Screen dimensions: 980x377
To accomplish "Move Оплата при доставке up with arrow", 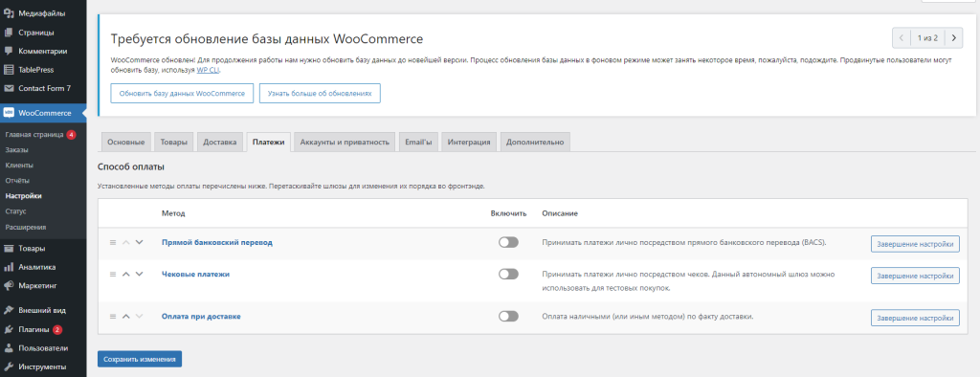I will 125,317.
